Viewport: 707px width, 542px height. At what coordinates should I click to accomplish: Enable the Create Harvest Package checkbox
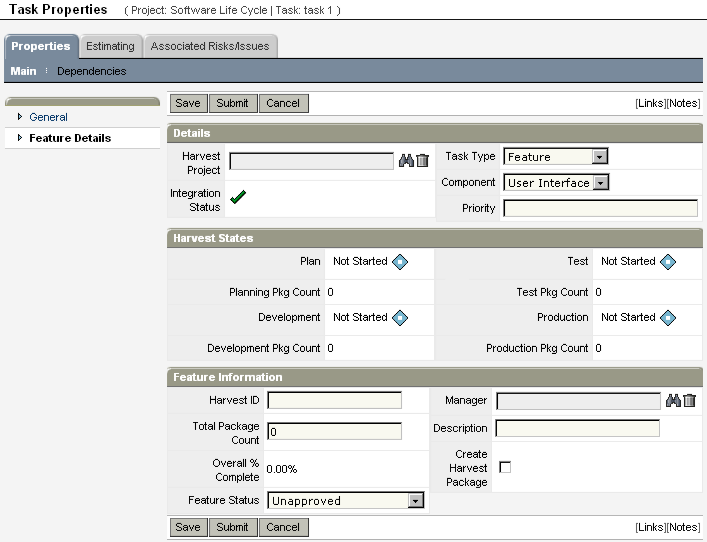tap(505, 467)
